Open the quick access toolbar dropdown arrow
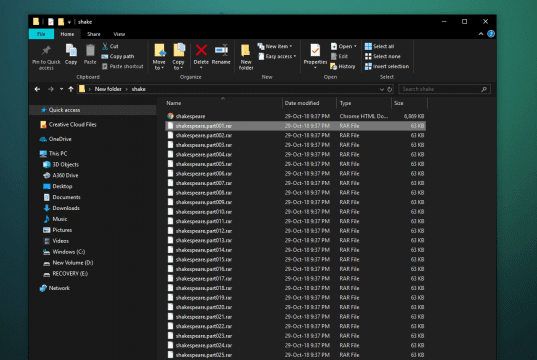 (69, 22)
